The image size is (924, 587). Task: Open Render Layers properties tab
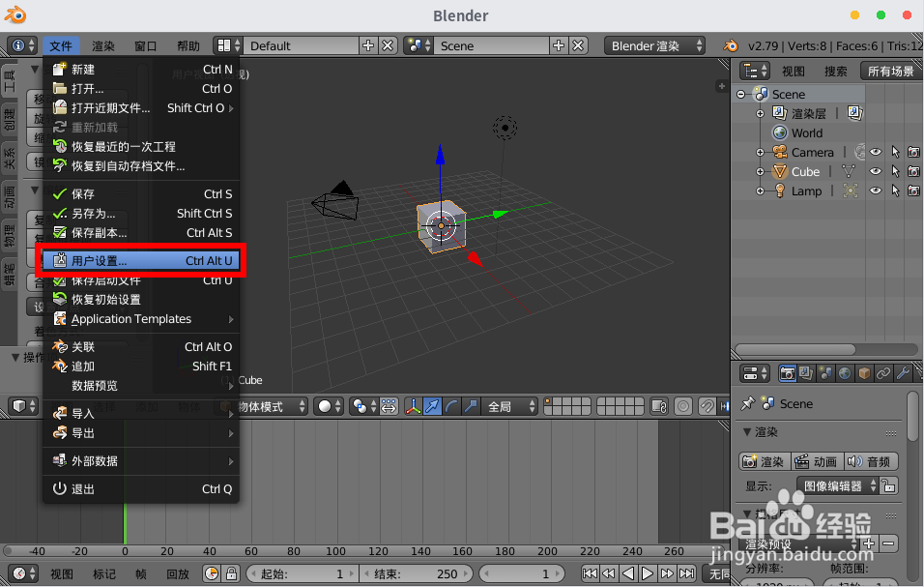[x=806, y=373]
